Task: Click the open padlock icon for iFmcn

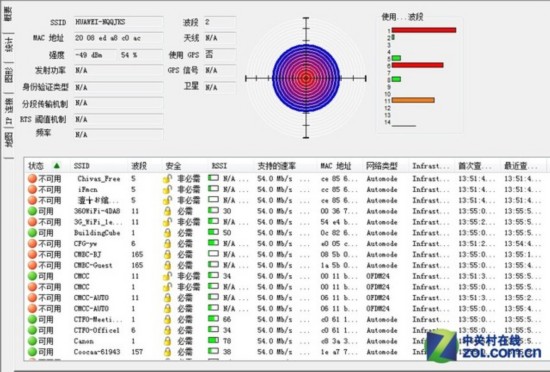Action: click(x=167, y=190)
